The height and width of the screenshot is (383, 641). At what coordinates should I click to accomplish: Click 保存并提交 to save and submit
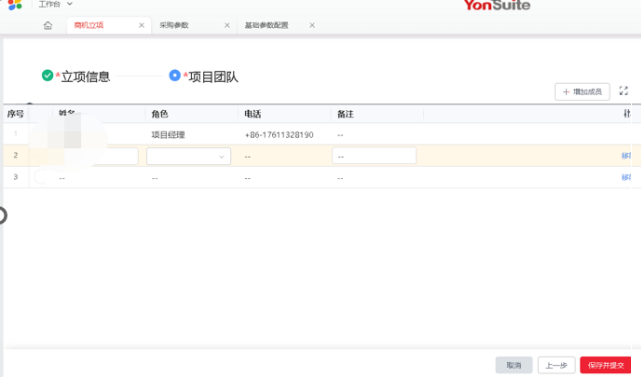605,365
